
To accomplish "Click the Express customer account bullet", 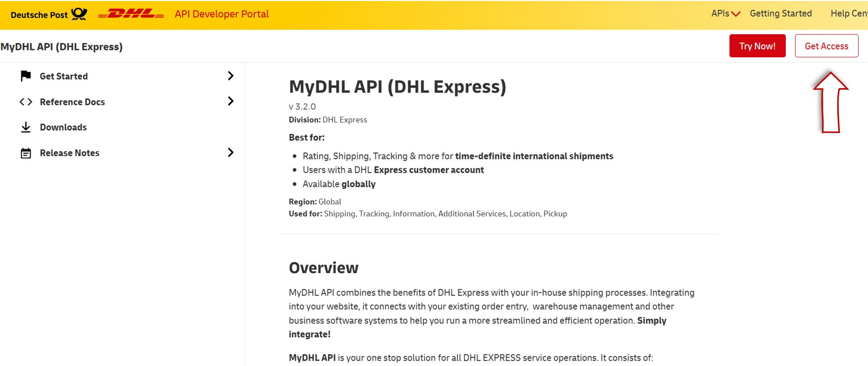I will pyautogui.click(x=393, y=170).
